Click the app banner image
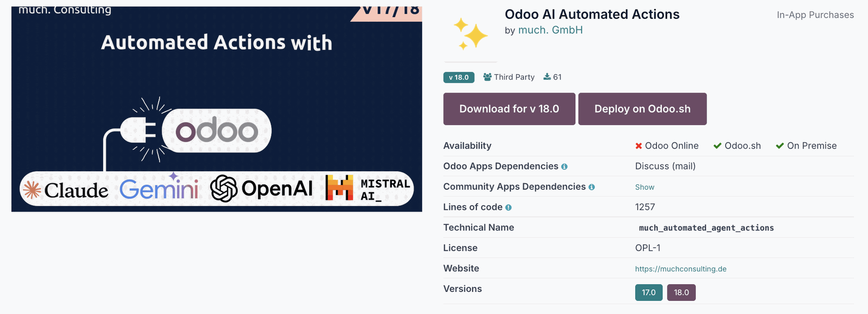Image resolution: width=868 pixels, height=314 pixels. [217, 109]
